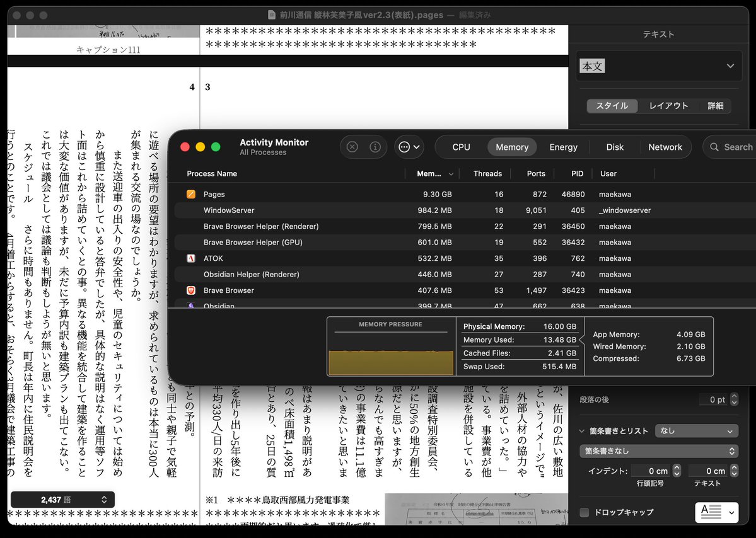Viewport: 756px width, 538px height.
Task: Click the Memory Used 13.48 GB entry
Action: (x=520, y=340)
